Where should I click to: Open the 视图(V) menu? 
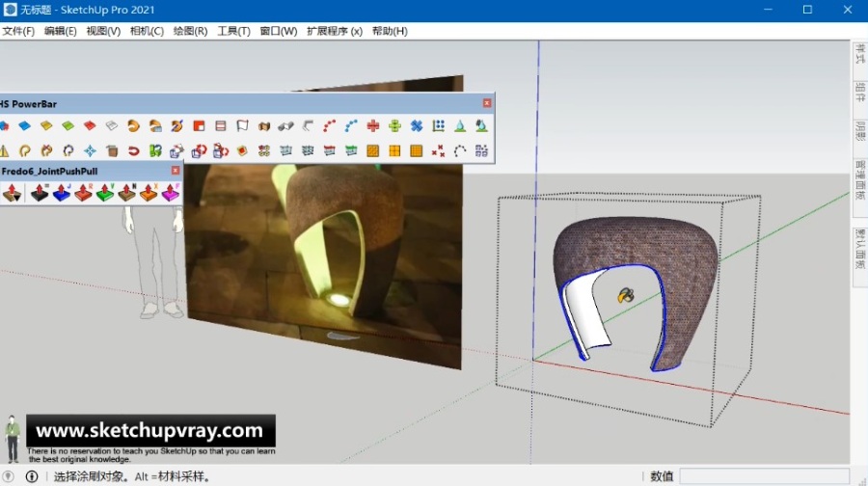point(103,31)
